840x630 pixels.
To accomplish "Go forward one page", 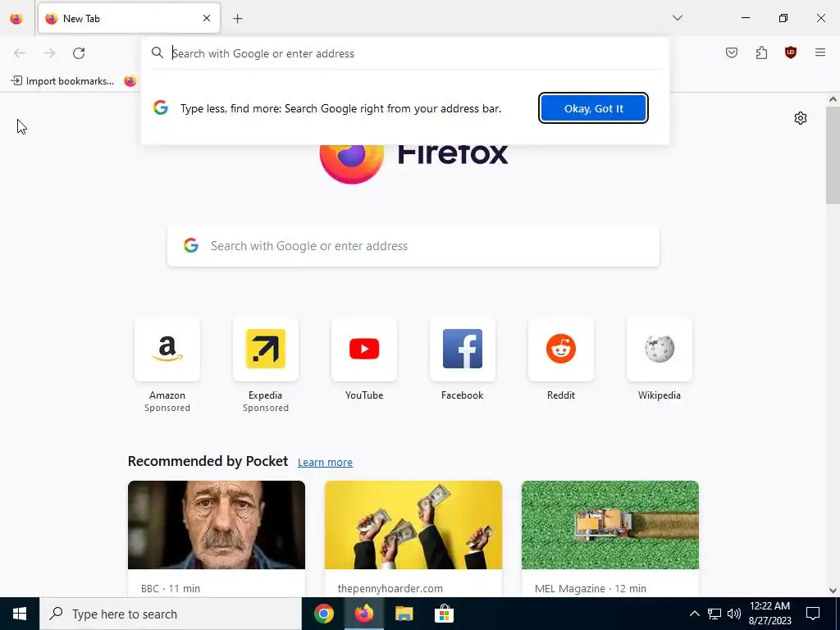I will tap(49, 53).
